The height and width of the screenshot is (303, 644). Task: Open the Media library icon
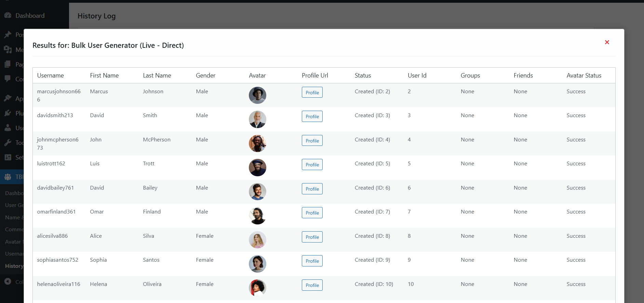8,50
